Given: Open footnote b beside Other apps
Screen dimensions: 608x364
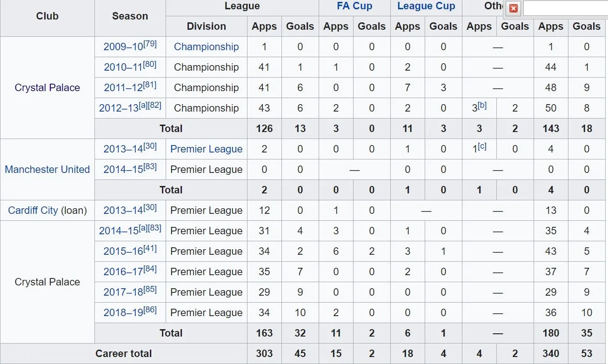Looking at the screenshot, I should click(x=482, y=106).
